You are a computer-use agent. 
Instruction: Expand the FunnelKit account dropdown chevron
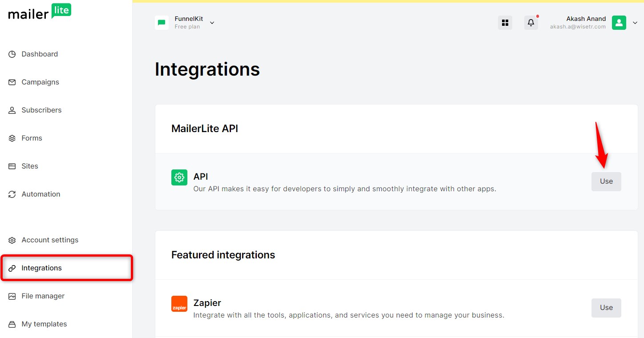coord(212,23)
